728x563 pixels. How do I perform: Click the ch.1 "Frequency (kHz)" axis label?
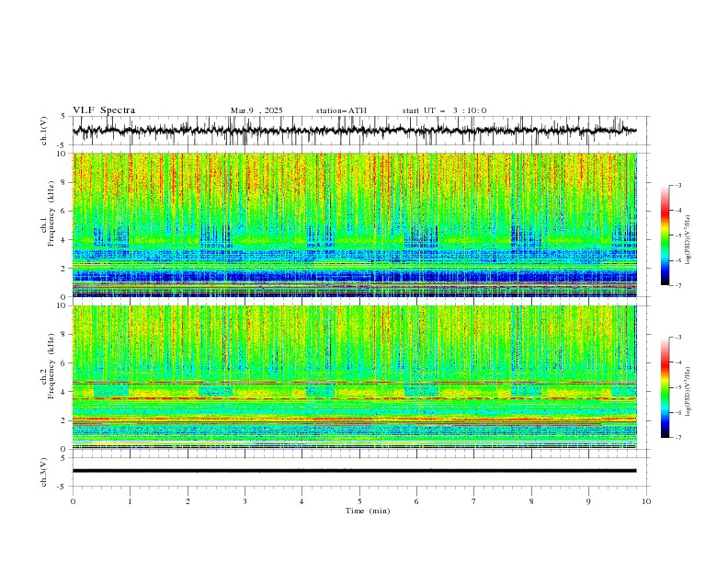click(51, 214)
